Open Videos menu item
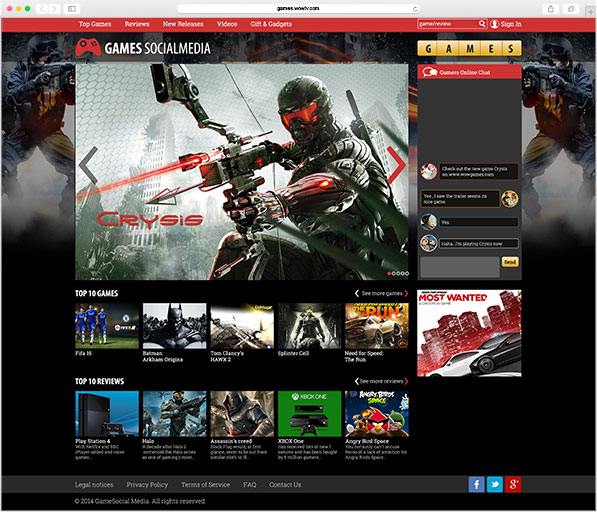Image resolution: width=597 pixels, height=512 pixels. [227, 24]
